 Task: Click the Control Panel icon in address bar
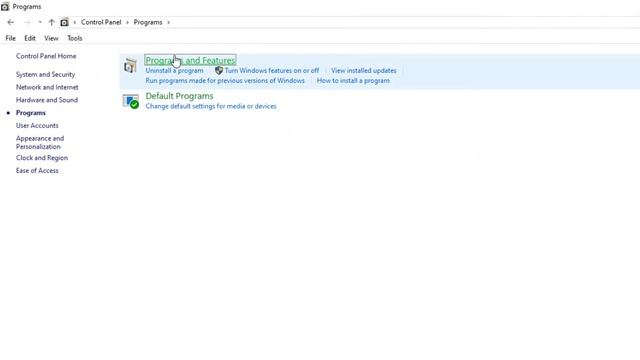coord(64,22)
